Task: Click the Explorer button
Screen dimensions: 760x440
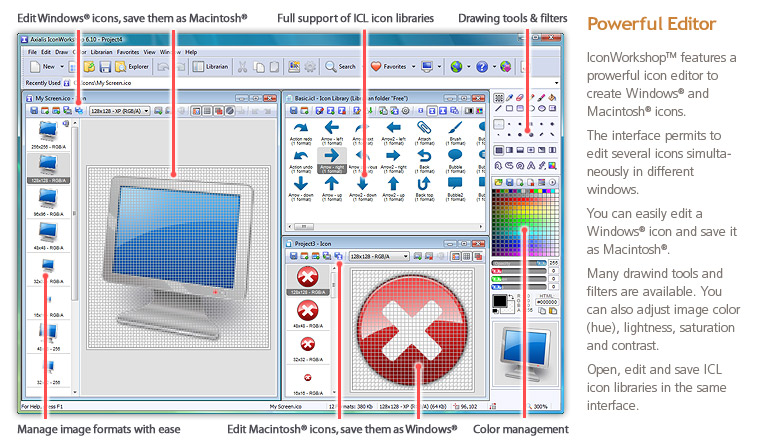Action: pyautogui.click(x=132, y=67)
